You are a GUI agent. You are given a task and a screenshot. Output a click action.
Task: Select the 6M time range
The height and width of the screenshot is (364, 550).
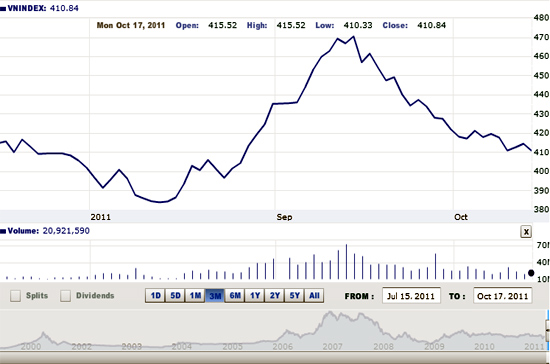[x=235, y=296]
